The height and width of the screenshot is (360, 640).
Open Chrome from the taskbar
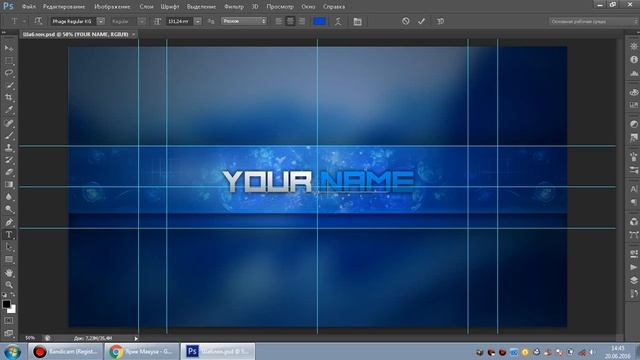[142, 351]
